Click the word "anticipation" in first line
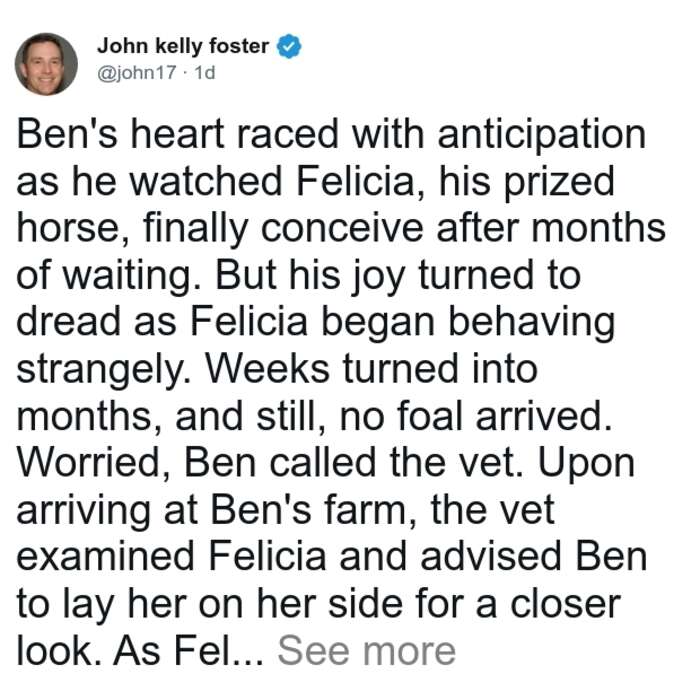Viewport: 700px width, 700px height. click(542, 136)
